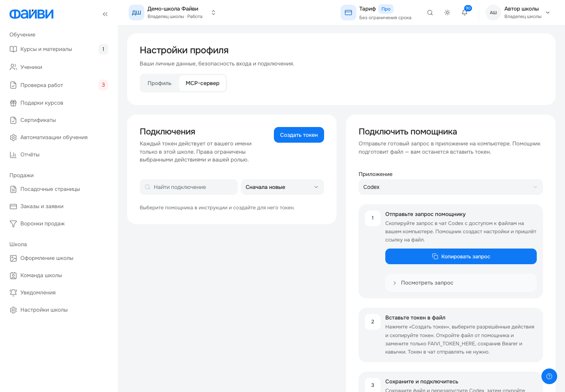Viewport: 565px width, 392px height.
Task: Expand Посмотреть запрос section
Action: click(x=461, y=283)
